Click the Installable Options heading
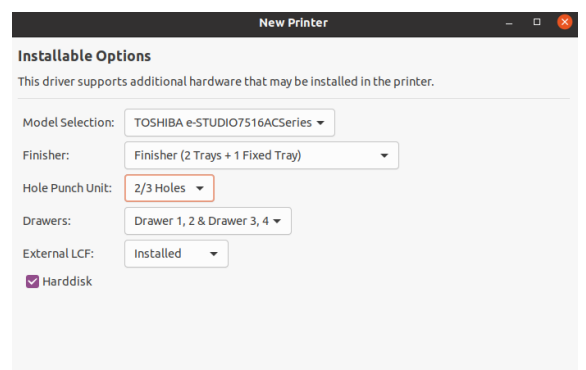The image size is (586, 370). (84, 56)
